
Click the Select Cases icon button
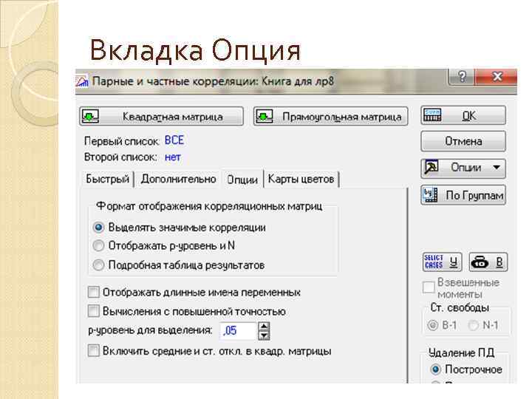click(442, 262)
